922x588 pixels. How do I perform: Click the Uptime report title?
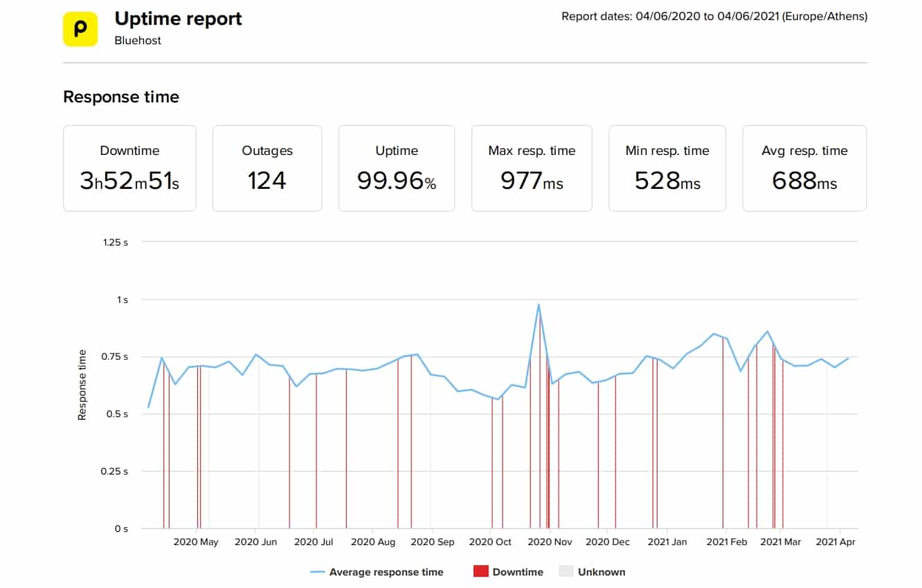click(x=179, y=19)
